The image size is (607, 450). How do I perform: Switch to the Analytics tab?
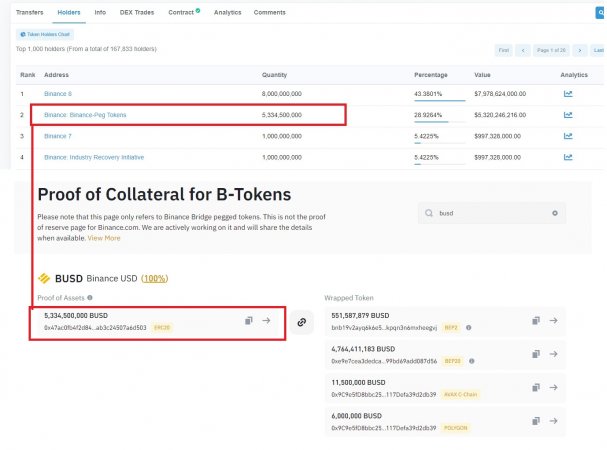pyautogui.click(x=228, y=12)
